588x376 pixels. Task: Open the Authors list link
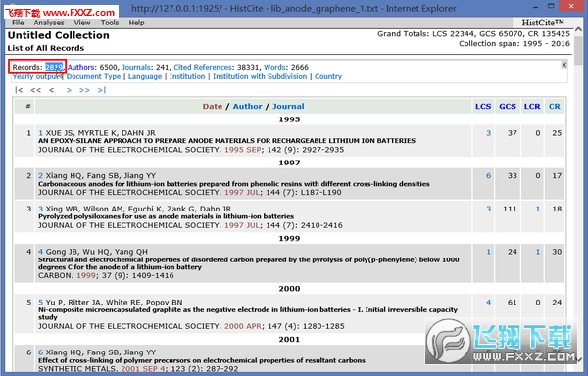pos(80,67)
